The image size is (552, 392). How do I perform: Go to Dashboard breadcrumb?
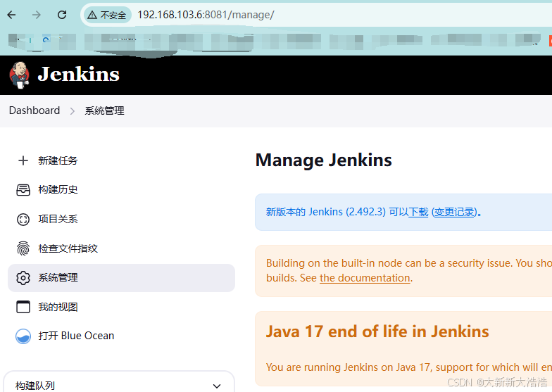point(34,110)
